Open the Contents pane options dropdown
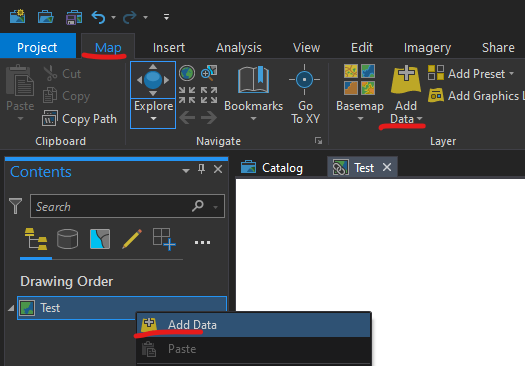Viewport: 525px width, 366px height. pos(186,170)
